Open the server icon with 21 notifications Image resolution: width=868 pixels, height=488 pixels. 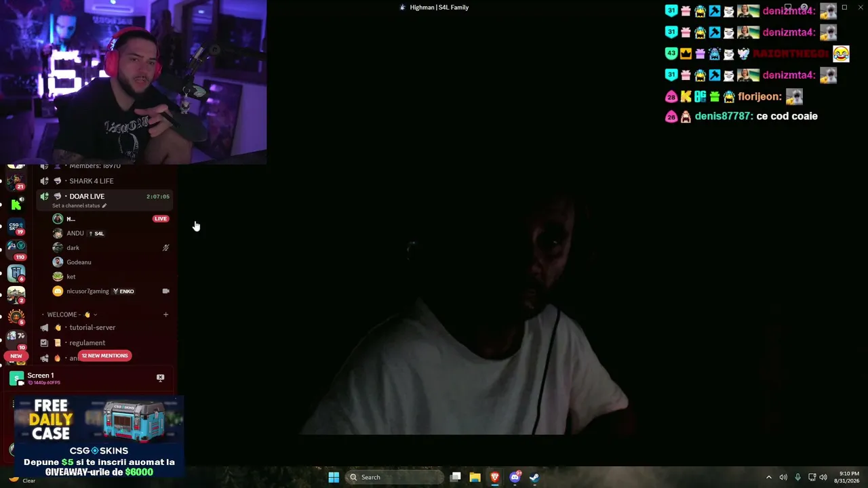click(x=16, y=181)
